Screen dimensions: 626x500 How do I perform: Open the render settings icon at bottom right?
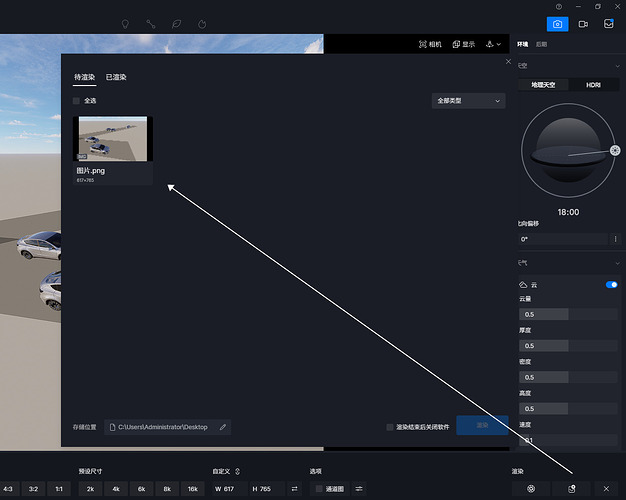coord(531,488)
